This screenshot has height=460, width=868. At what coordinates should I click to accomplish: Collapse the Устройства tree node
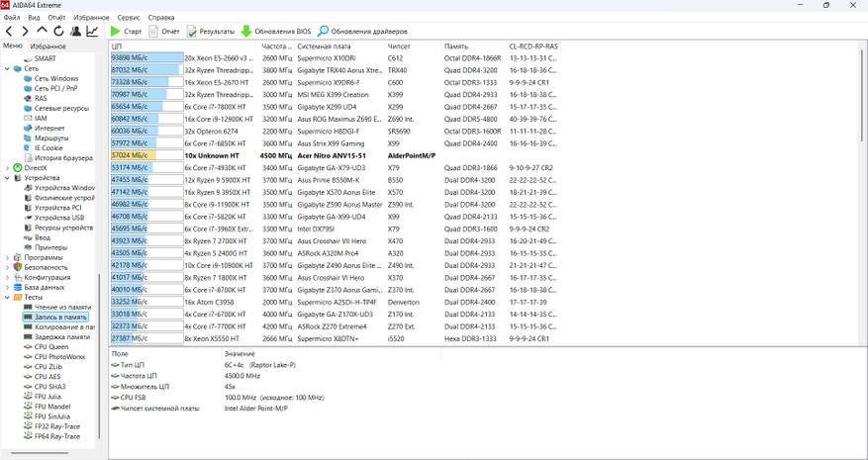7,178
